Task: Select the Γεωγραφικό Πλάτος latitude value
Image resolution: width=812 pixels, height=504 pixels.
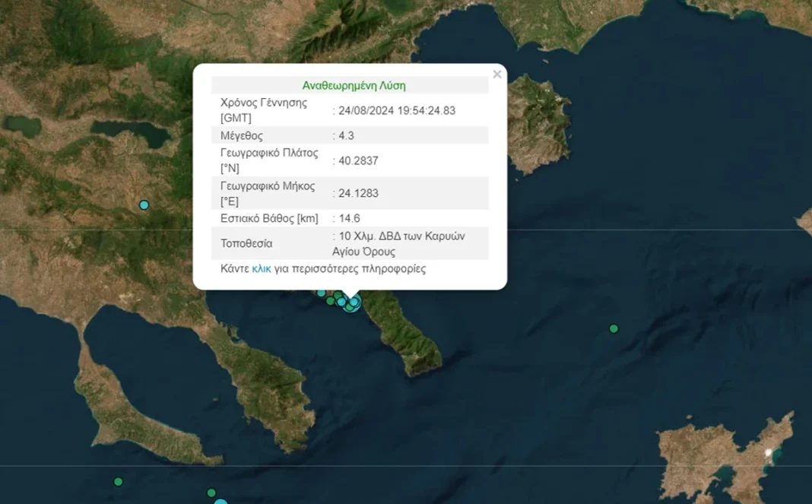Action: coord(358,160)
